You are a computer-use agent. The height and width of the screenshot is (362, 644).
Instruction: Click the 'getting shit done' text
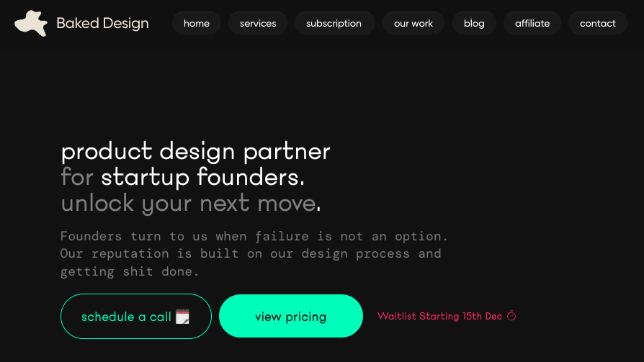point(130,271)
